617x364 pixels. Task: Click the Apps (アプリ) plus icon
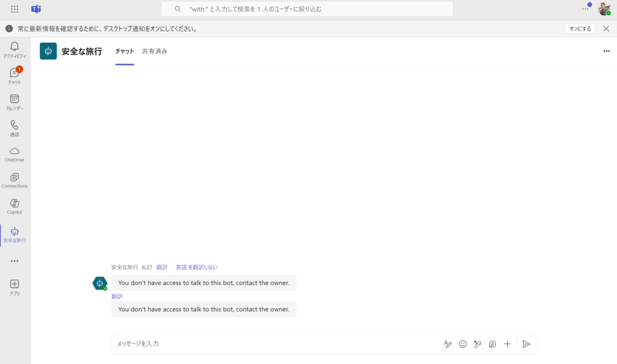[x=14, y=284]
